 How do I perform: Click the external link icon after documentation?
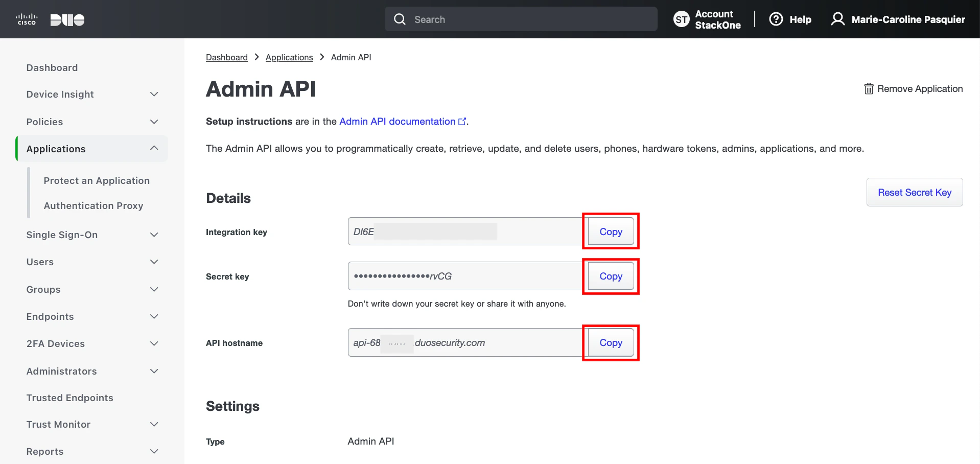[462, 122]
